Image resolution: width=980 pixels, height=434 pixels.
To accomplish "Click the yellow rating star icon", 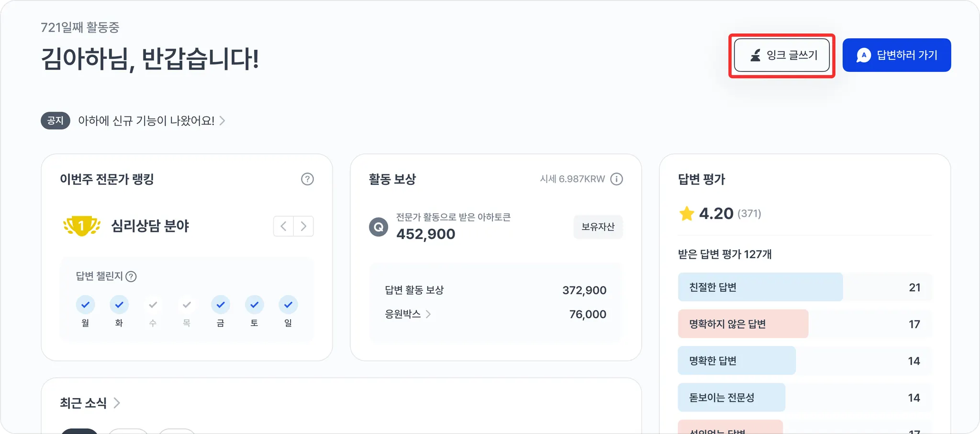I will [687, 214].
